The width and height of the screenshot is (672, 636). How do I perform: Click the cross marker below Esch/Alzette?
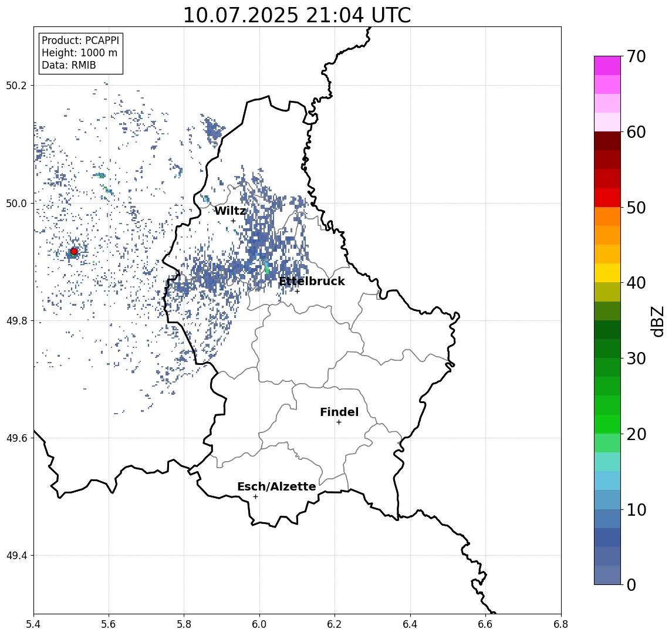[255, 497]
